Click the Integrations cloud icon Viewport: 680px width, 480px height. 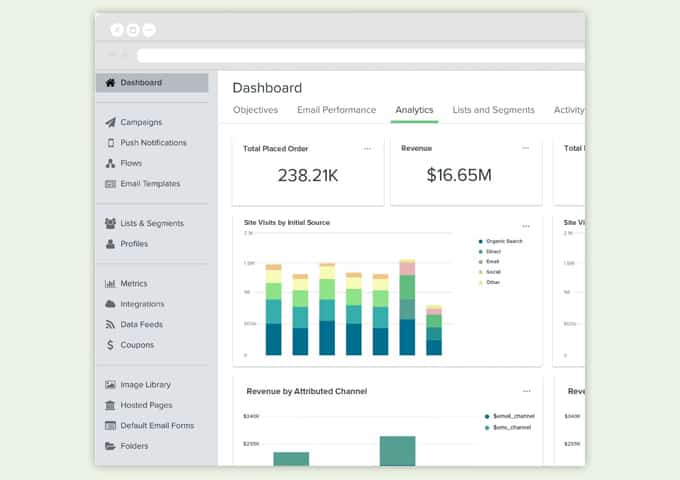click(110, 304)
